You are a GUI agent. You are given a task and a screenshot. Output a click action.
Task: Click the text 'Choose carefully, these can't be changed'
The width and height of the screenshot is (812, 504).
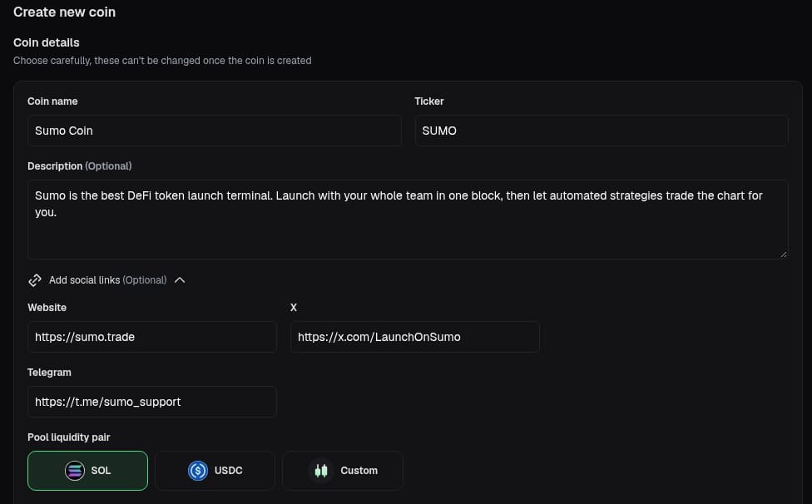[106, 61]
